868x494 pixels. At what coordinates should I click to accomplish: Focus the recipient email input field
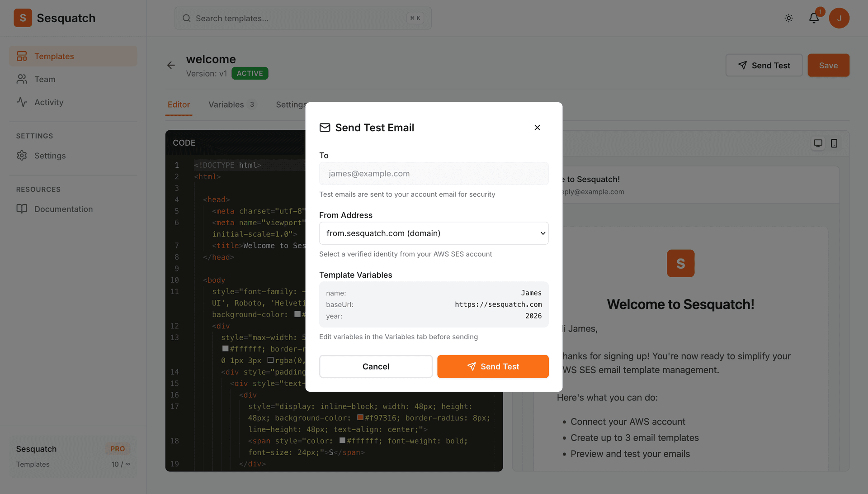434,173
